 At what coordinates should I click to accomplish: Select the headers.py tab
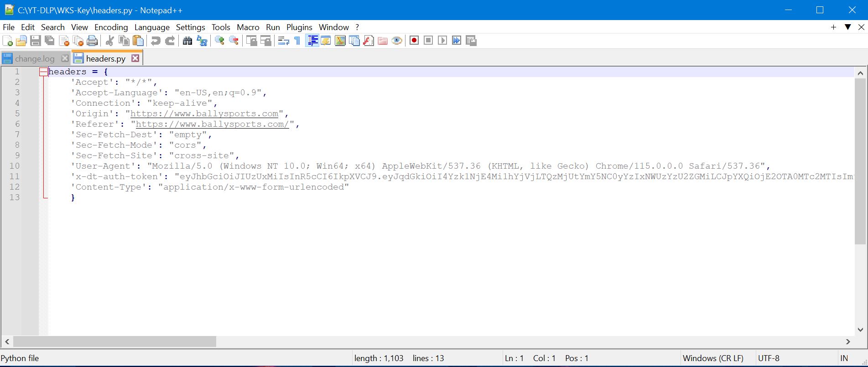pos(106,58)
